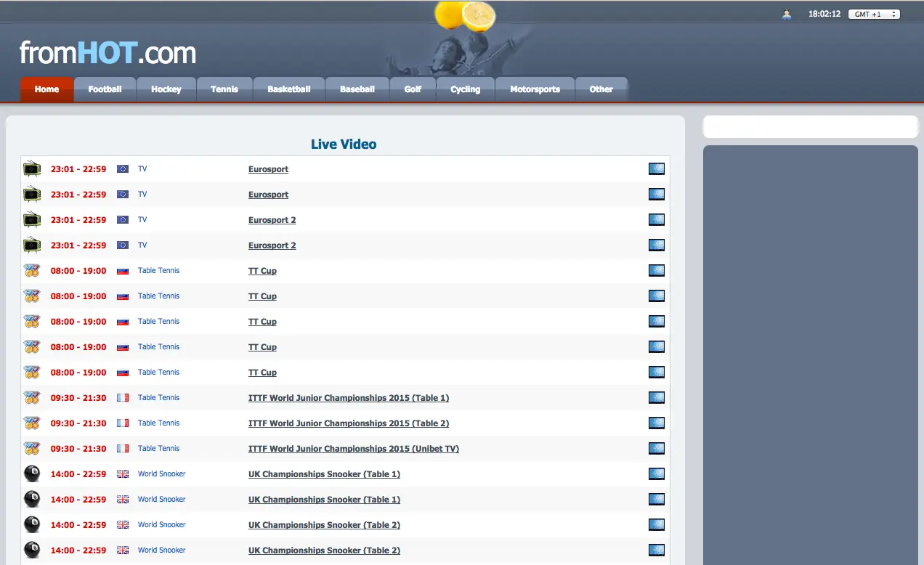Open ITTF World Junior Championships 2015 (Table 1) link
The height and width of the screenshot is (565, 924).
coord(349,398)
